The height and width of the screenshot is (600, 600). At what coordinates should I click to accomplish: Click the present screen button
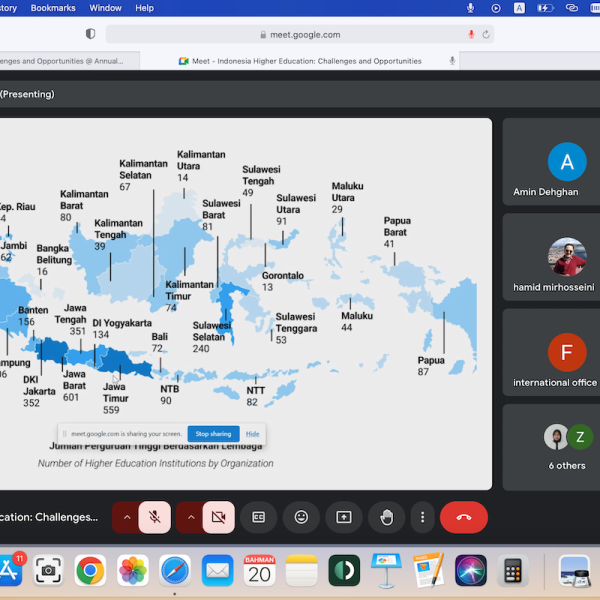point(343,517)
